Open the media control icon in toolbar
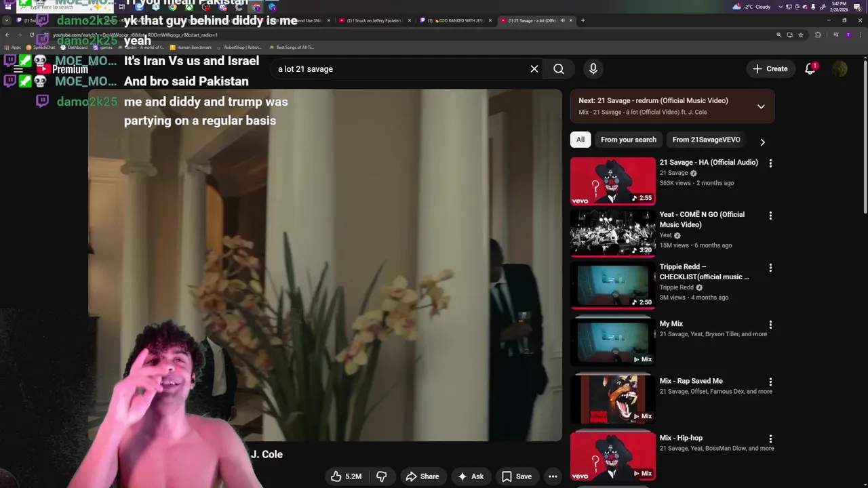Screen dimensions: 868x488 [x=835, y=35]
